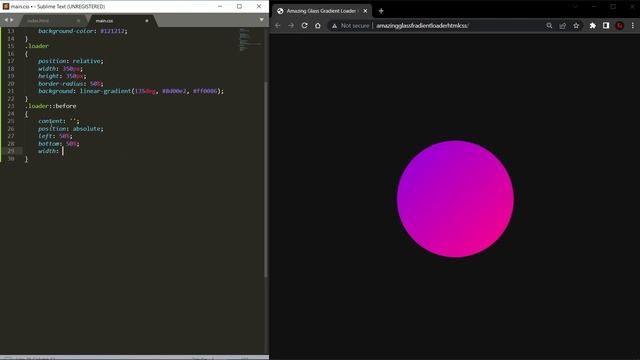The height and width of the screenshot is (360, 640).
Task: Click the 'width' property on line 18
Action: [x=47, y=68]
